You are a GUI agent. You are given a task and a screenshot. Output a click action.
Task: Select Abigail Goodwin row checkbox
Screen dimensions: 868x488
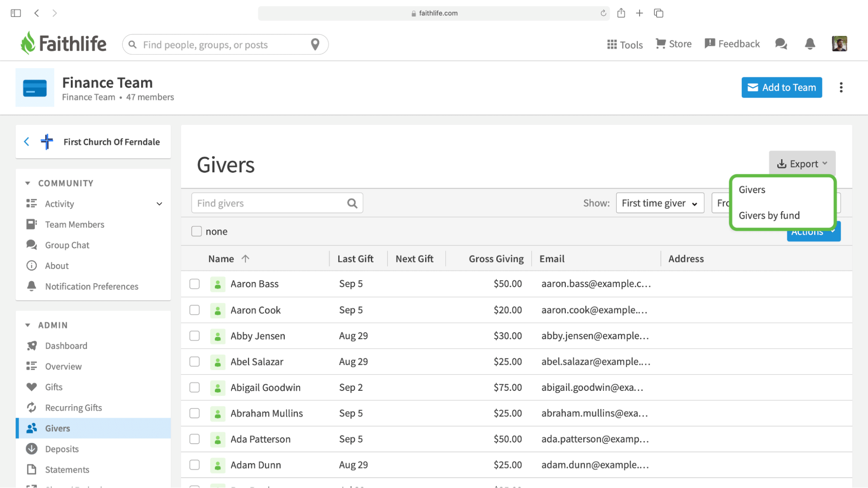pos(195,387)
